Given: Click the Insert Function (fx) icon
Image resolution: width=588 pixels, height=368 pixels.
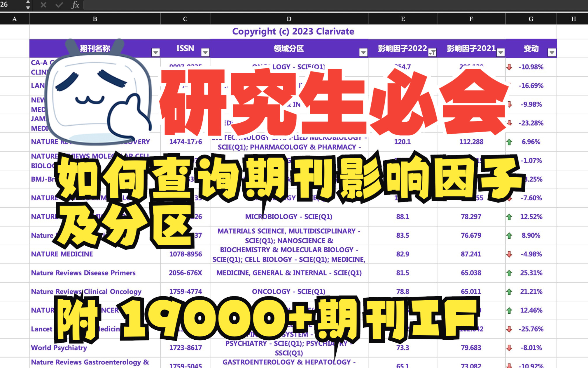Looking at the screenshot, I should pyautogui.click(x=75, y=5).
